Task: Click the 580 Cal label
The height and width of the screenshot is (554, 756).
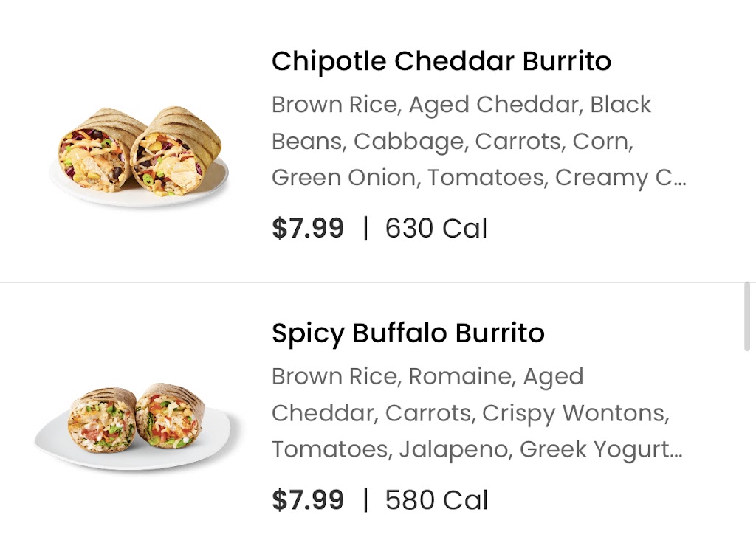Action: click(x=436, y=499)
